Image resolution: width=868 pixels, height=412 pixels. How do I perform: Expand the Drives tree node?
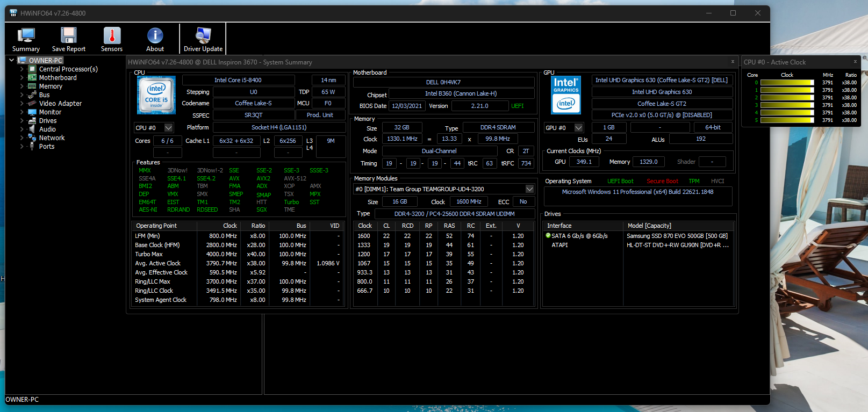click(x=21, y=121)
